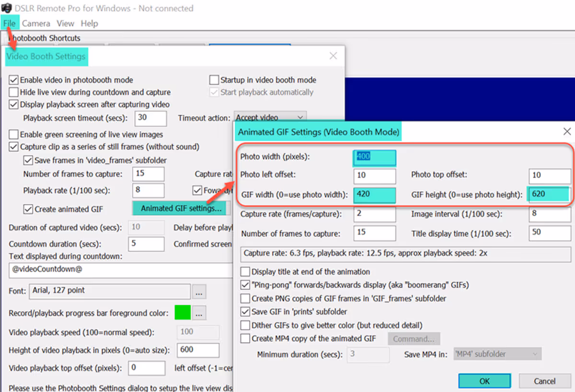Image resolution: width=575 pixels, height=392 pixels.
Task: Toggle Save GIF in 'prints' subfolder
Action: pyautogui.click(x=245, y=311)
